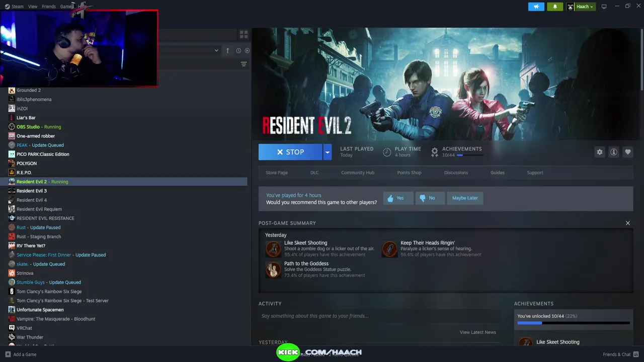Show recent games clock filter
The width and height of the screenshot is (644, 362).
(x=238, y=50)
